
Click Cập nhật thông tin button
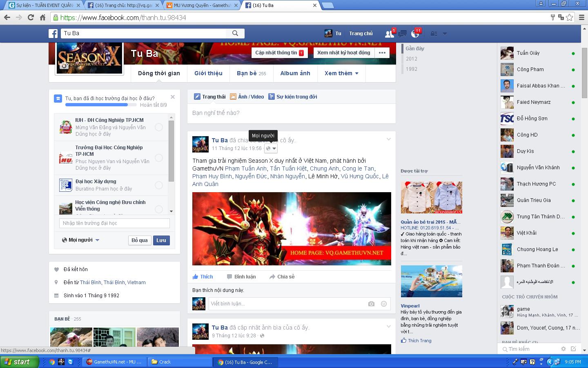tap(279, 53)
